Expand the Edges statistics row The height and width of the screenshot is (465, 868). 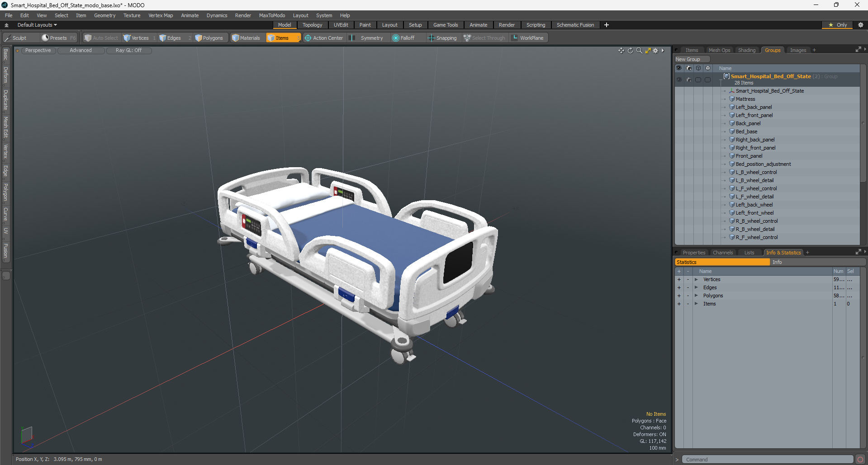coord(696,287)
